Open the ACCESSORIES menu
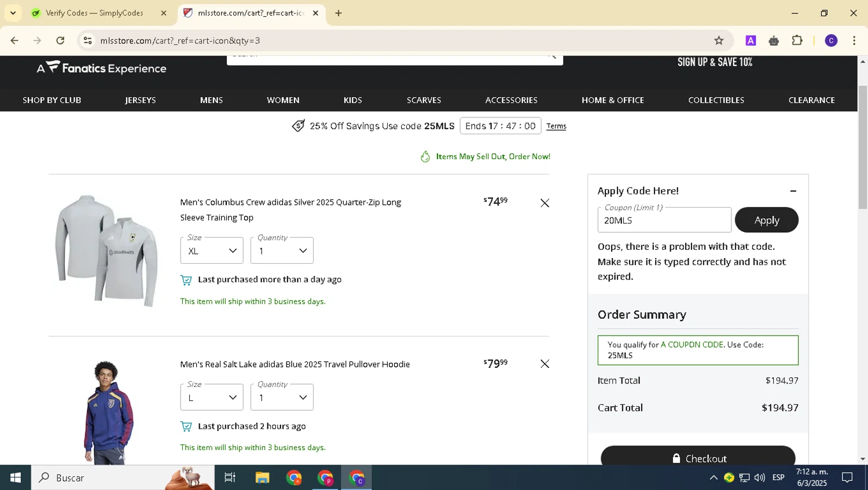Screen dimensions: 868x490 click(x=511, y=100)
